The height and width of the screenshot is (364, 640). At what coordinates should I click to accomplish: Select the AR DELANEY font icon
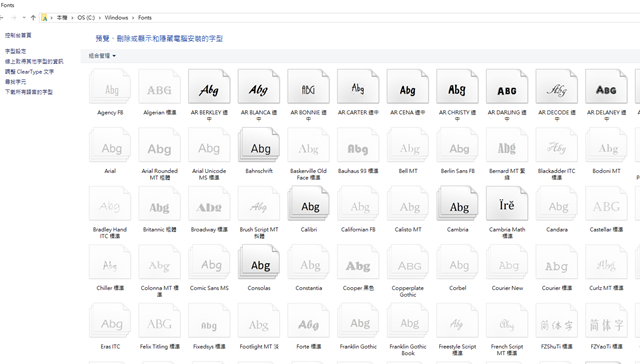(x=607, y=87)
